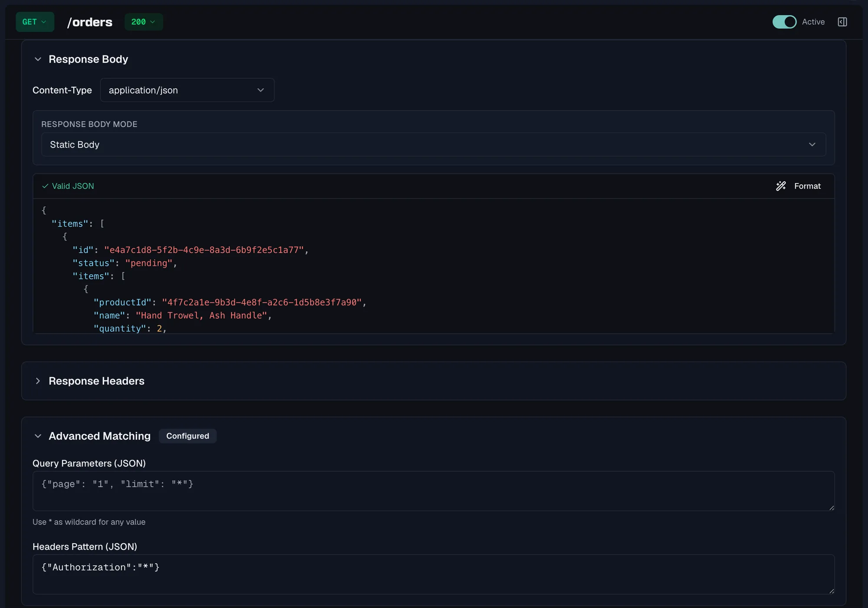Click the Valid JSON checkmark icon
Screen dimensions: 868x608
tap(45, 186)
